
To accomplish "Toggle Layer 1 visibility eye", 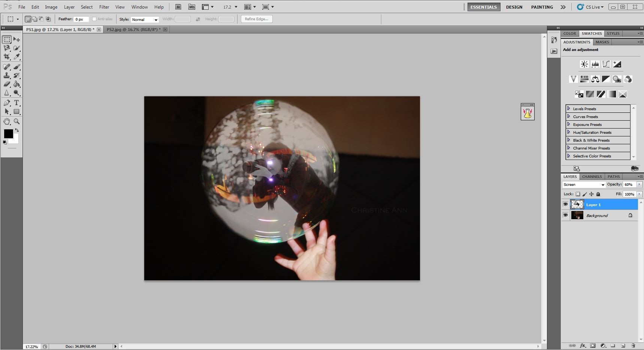I will pyautogui.click(x=566, y=205).
